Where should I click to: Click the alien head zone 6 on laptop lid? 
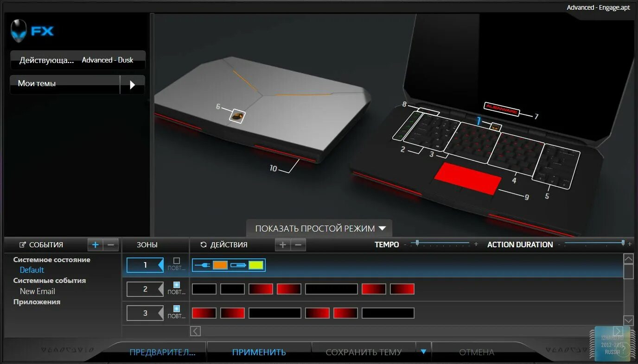click(237, 116)
